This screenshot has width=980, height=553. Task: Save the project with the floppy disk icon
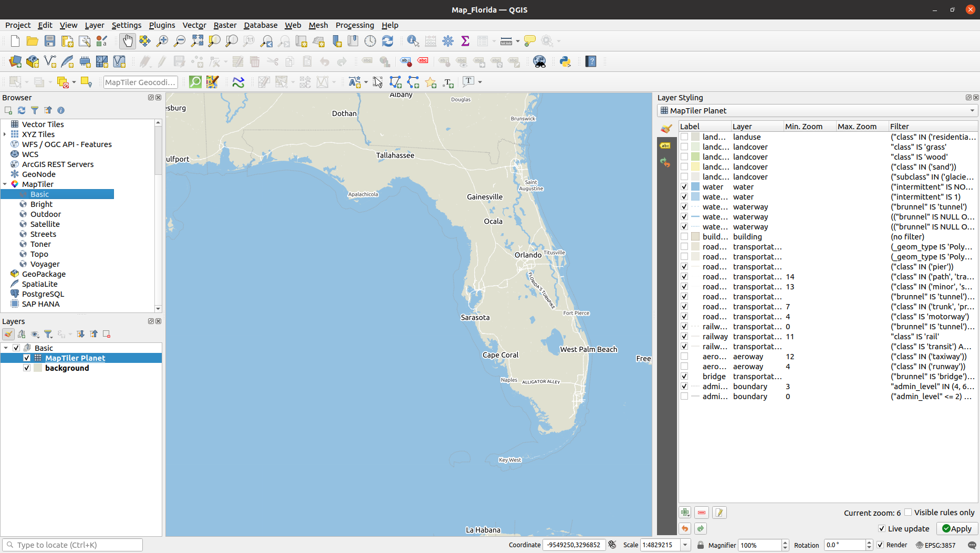click(x=50, y=41)
